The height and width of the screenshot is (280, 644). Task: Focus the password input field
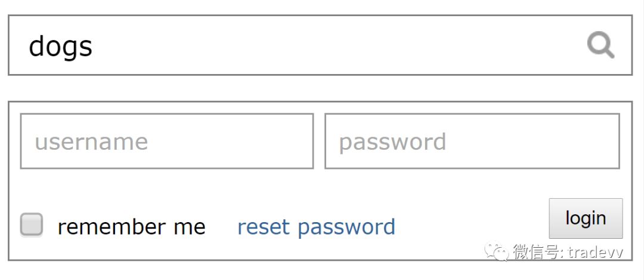[x=472, y=141]
